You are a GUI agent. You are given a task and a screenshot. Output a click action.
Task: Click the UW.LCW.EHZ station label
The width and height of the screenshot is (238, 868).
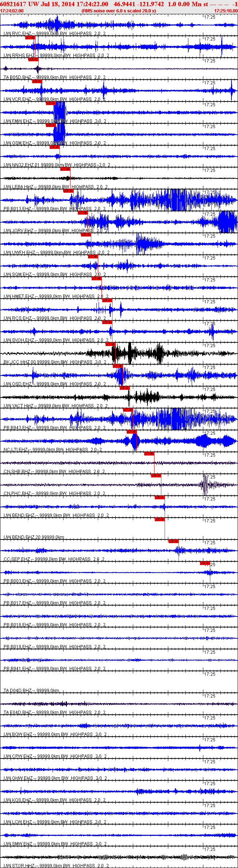[55, 822]
